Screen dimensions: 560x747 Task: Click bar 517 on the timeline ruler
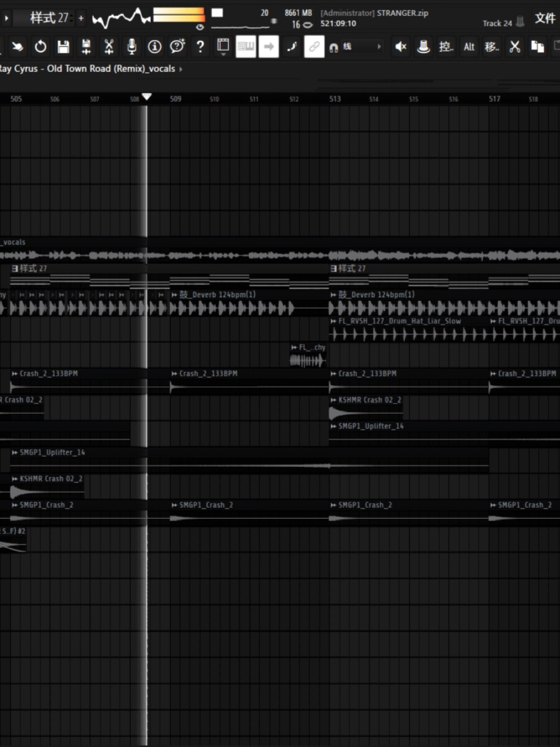495,99
